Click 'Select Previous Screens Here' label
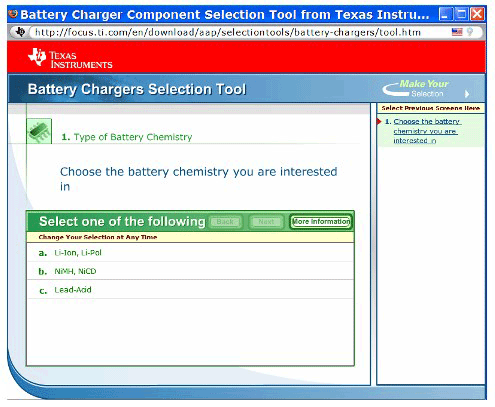This screenshot has width=495, height=407. click(x=431, y=108)
